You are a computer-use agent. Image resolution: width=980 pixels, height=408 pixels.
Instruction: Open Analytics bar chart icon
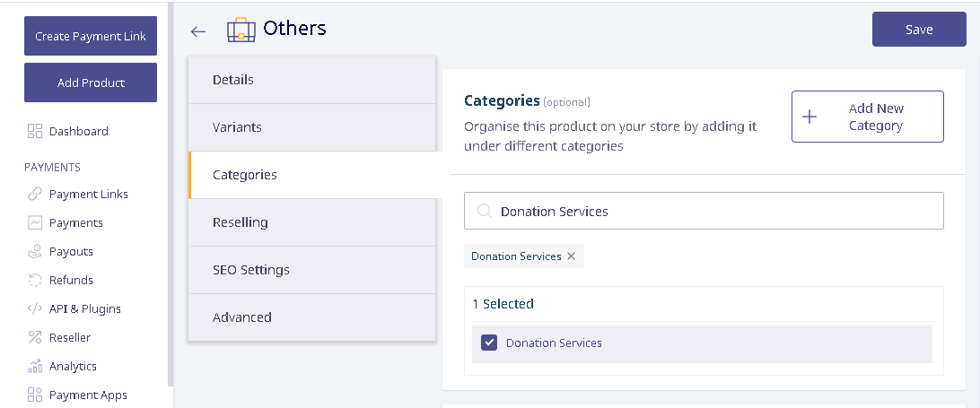click(35, 366)
